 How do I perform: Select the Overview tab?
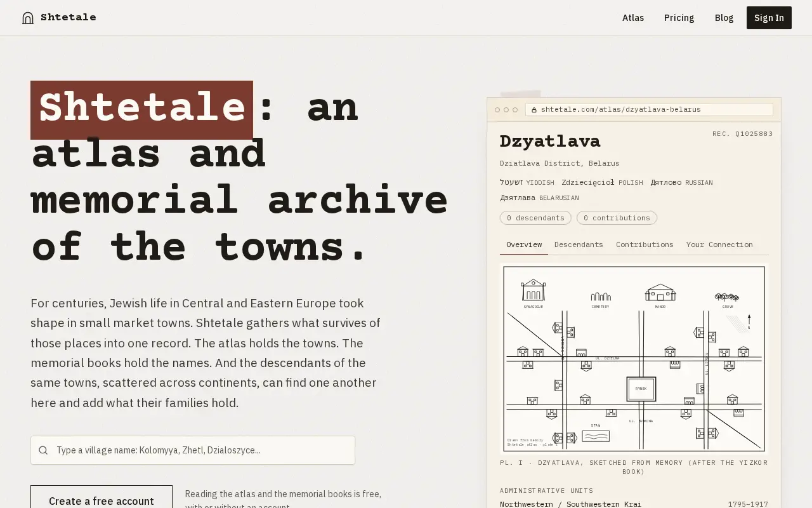click(524, 244)
